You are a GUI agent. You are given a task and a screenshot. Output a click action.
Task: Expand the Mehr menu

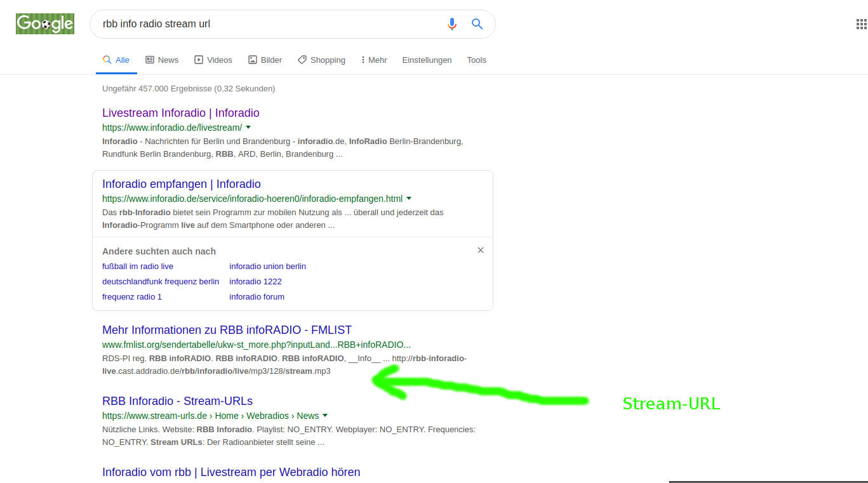373,60
